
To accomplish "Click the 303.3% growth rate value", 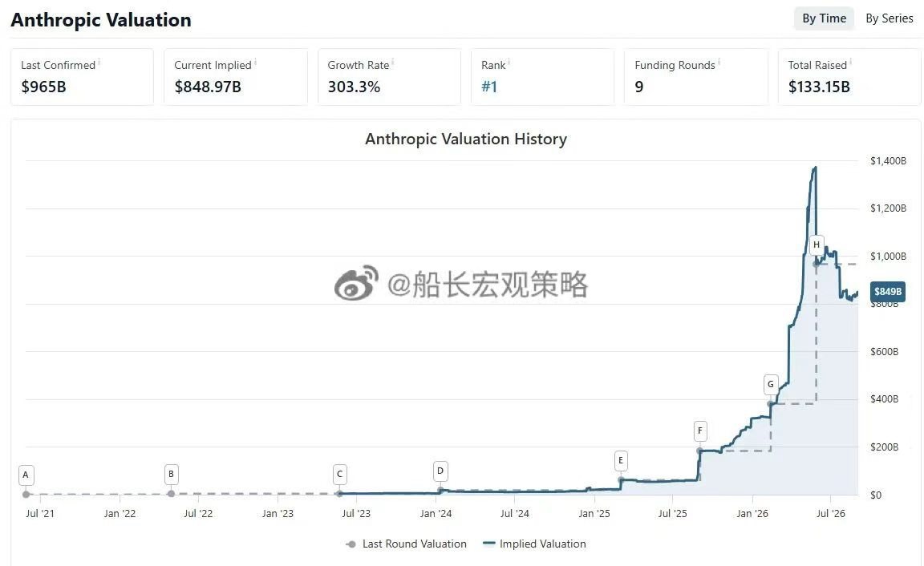I will pos(354,87).
